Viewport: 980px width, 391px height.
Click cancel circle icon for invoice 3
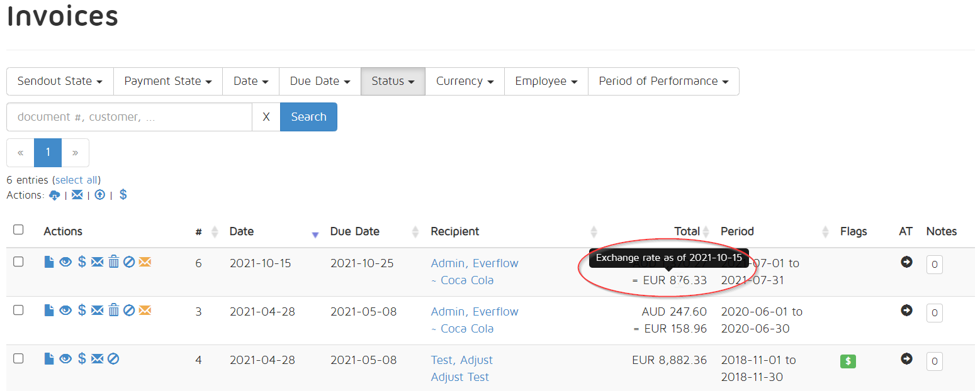pyautogui.click(x=129, y=310)
